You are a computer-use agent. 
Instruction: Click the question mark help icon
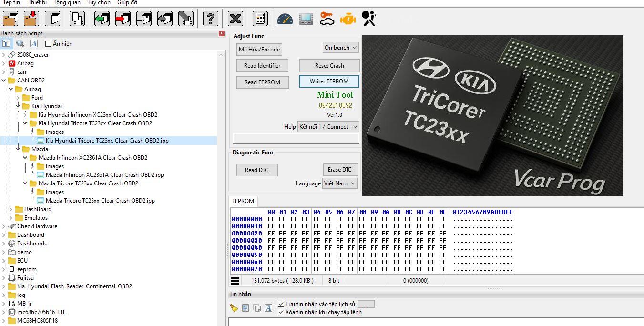[210, 19]
